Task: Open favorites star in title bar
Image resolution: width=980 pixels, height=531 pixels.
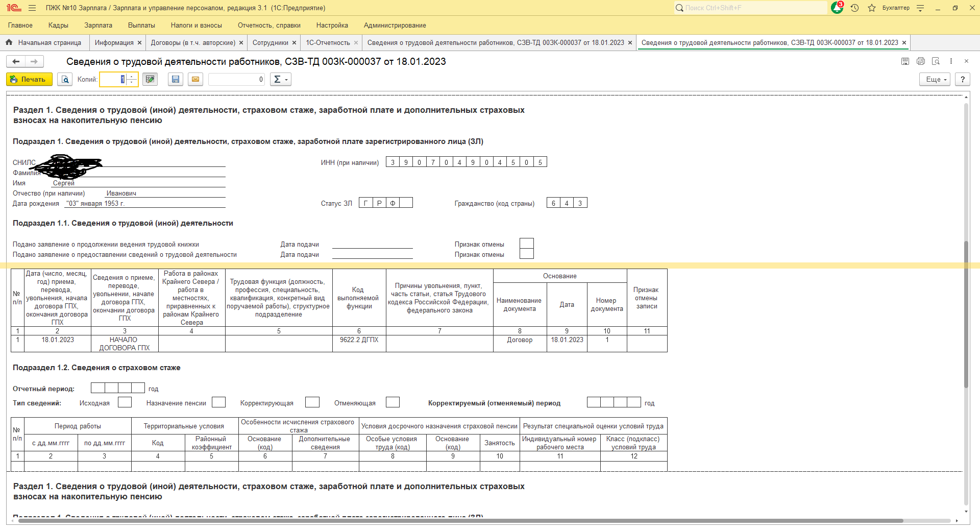Action: (x=872, y=8)
